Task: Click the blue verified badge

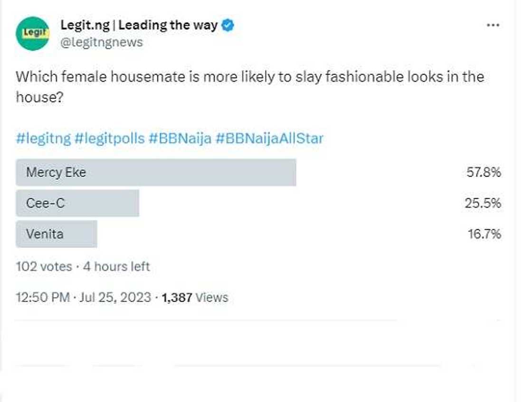Action: (x=228, y=26)
